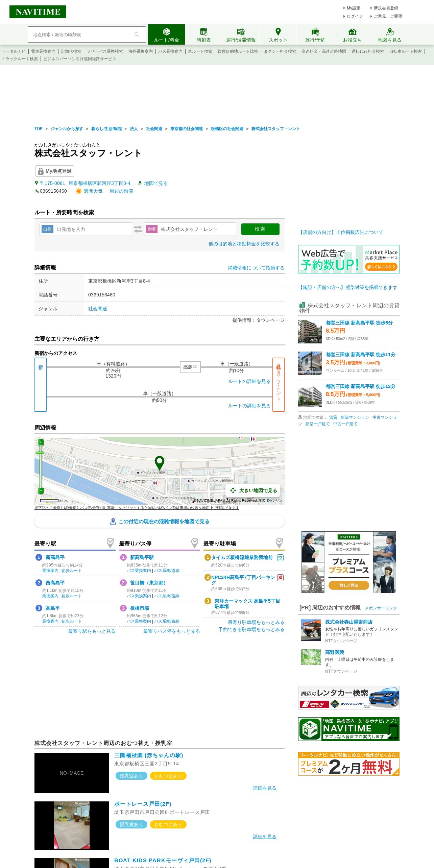Click the 到着 destination field
This screenshot has height=868, width=434.
[x=190, y=229]
